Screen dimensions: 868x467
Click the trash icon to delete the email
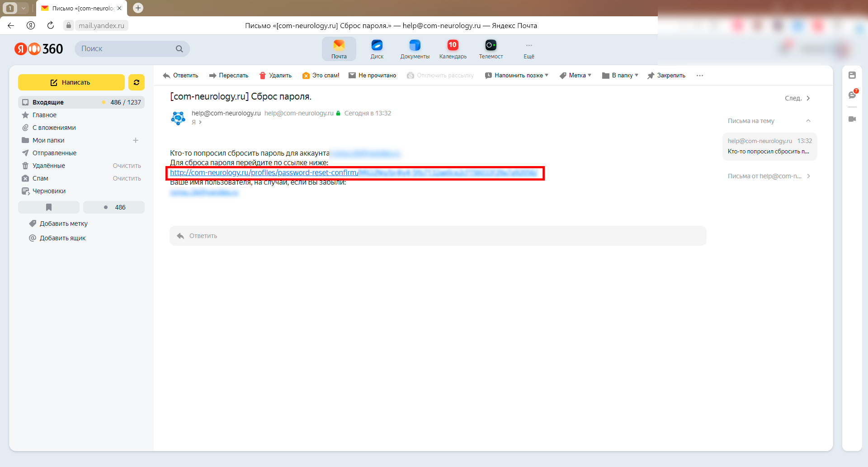coord(263,76)
